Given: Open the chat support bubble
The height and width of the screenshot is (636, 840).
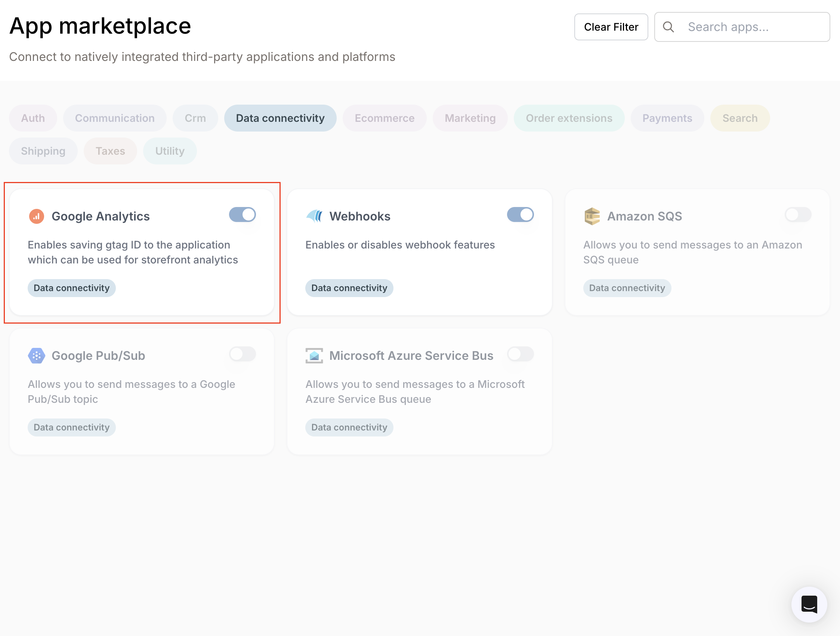Looking at the screenshot, I should 809,605.
